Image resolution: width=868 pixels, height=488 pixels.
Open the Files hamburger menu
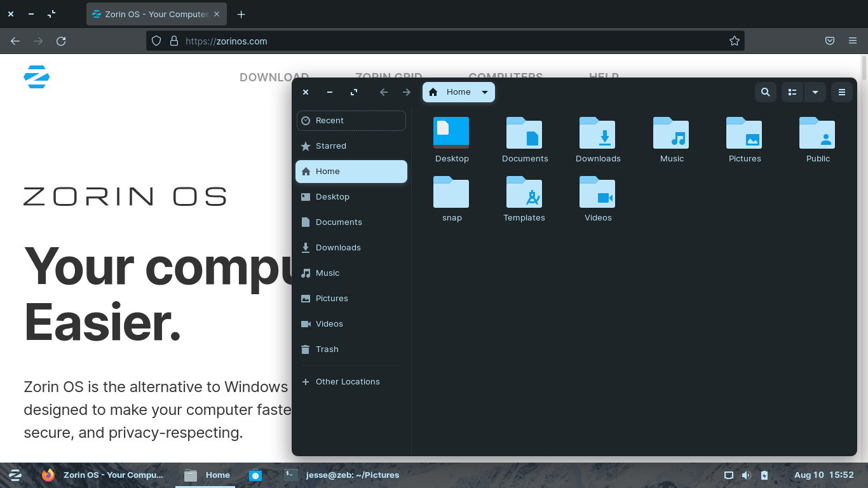coord(842,92)
